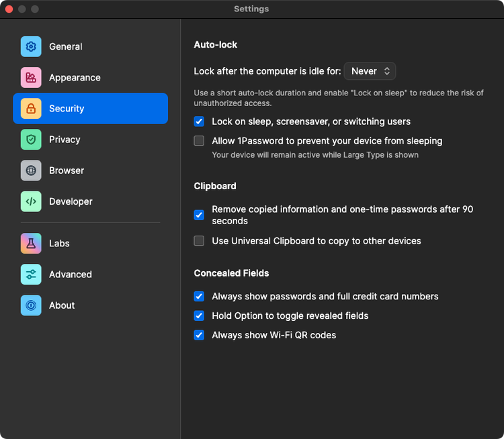Screen dimensions: 504x439
Task: Click the Security padlock icon
Action: 31,109
